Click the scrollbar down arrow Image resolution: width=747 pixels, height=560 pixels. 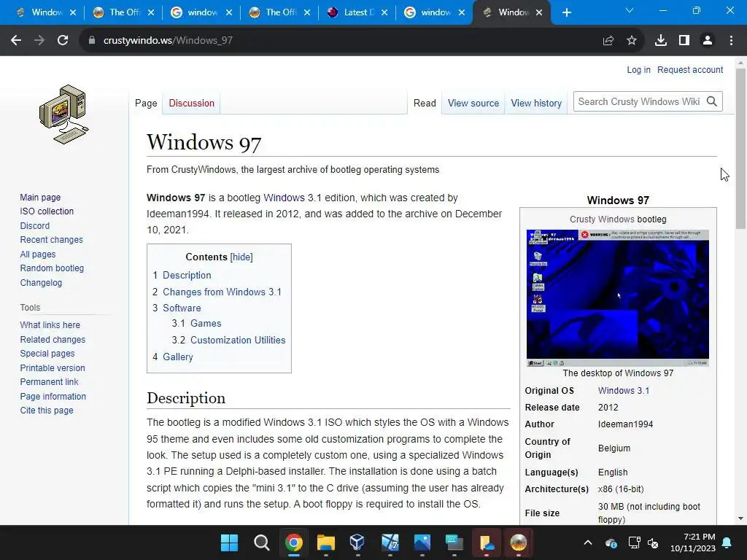740,518
